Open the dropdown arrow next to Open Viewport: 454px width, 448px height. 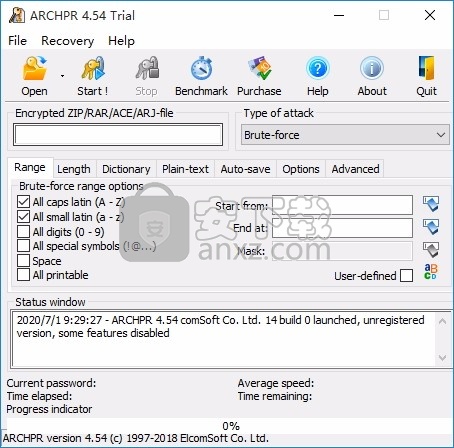pyautogui.click(x=62, y=76)
